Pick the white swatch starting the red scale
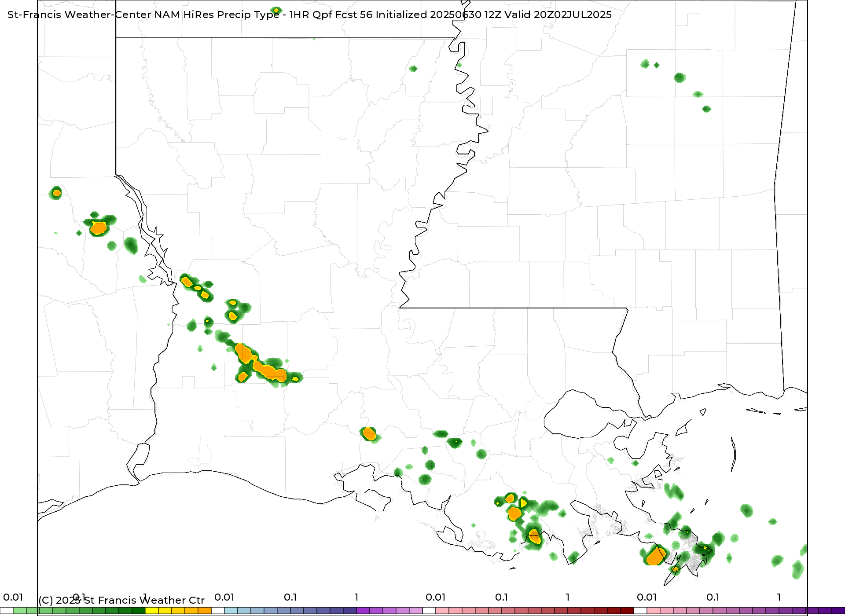The width and height of the screenshot is (845, 616). coord(429,611)
